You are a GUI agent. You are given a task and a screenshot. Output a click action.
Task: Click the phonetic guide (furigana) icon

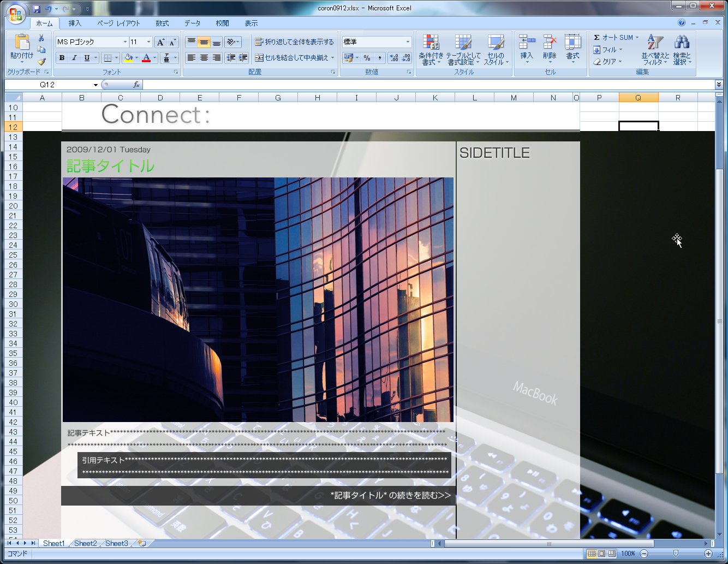tap(166, 58)
